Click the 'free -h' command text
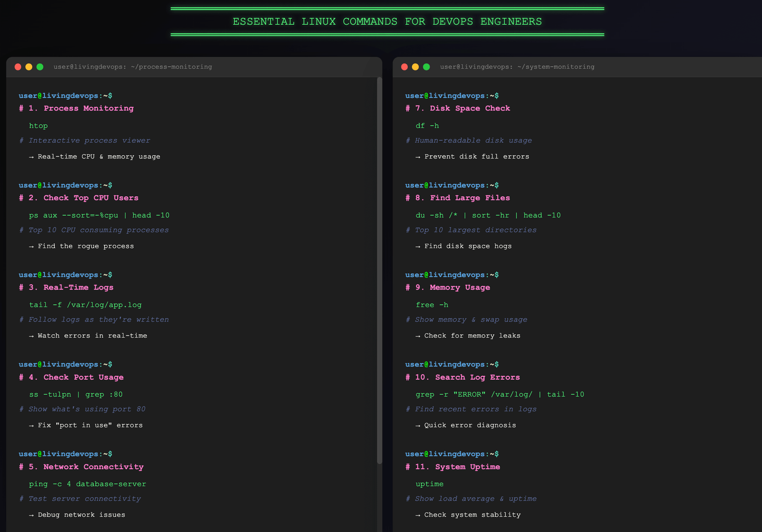The image size is (762, 532). coord(432,305)
